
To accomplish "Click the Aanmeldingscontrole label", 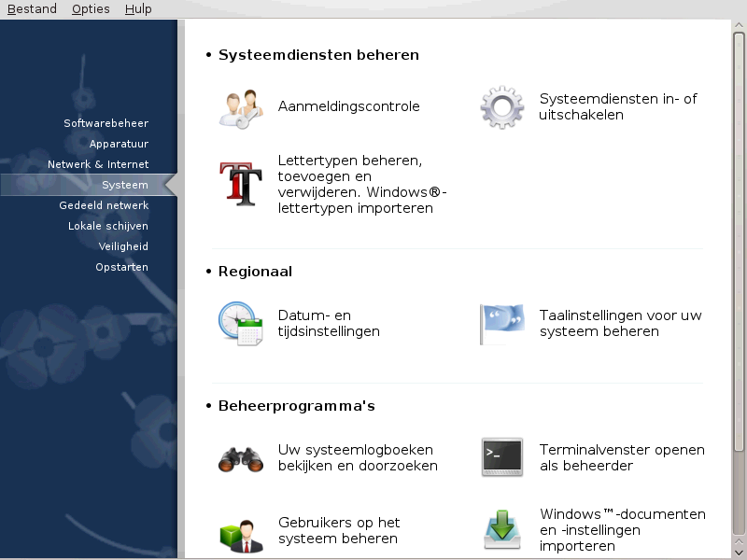I will (348, 106).
